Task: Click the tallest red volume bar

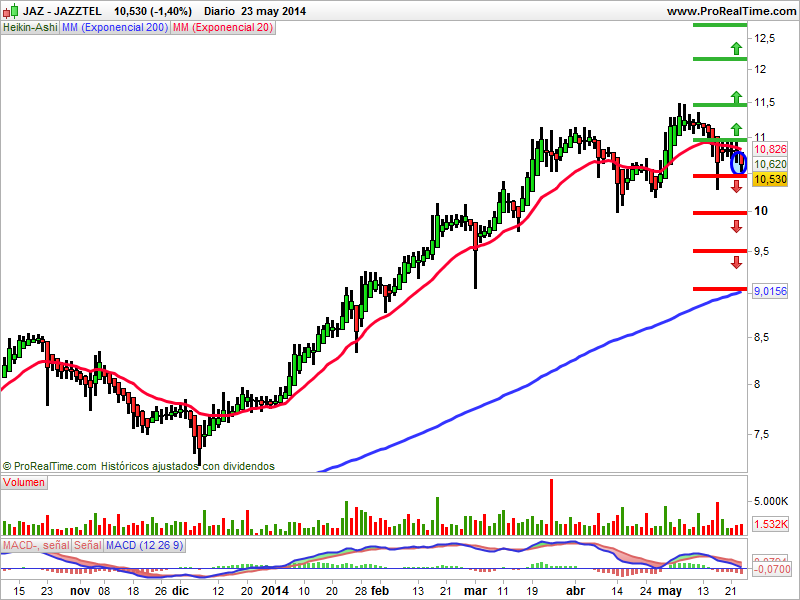Action: [x=551, y=507]
